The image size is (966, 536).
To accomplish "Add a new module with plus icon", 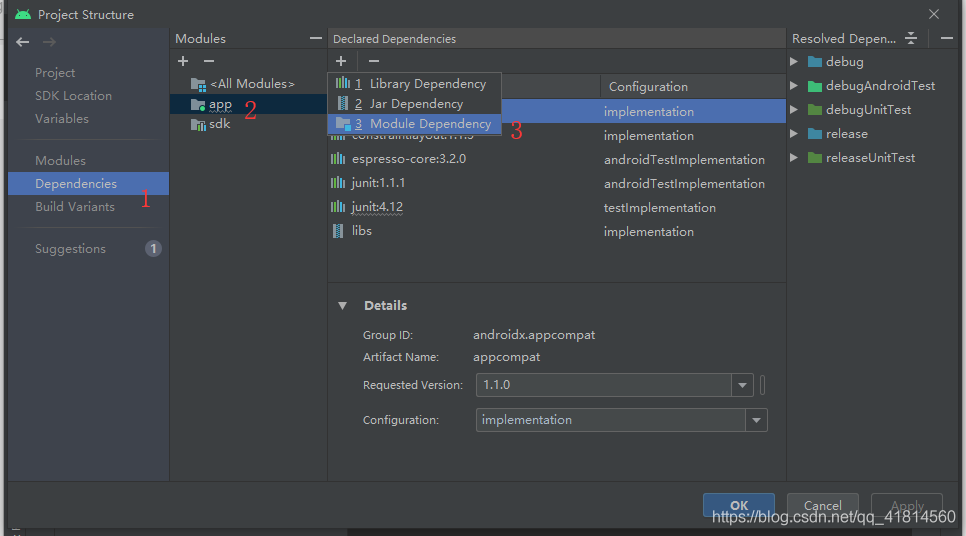I will pyautogui.click(x=183, y=61).
